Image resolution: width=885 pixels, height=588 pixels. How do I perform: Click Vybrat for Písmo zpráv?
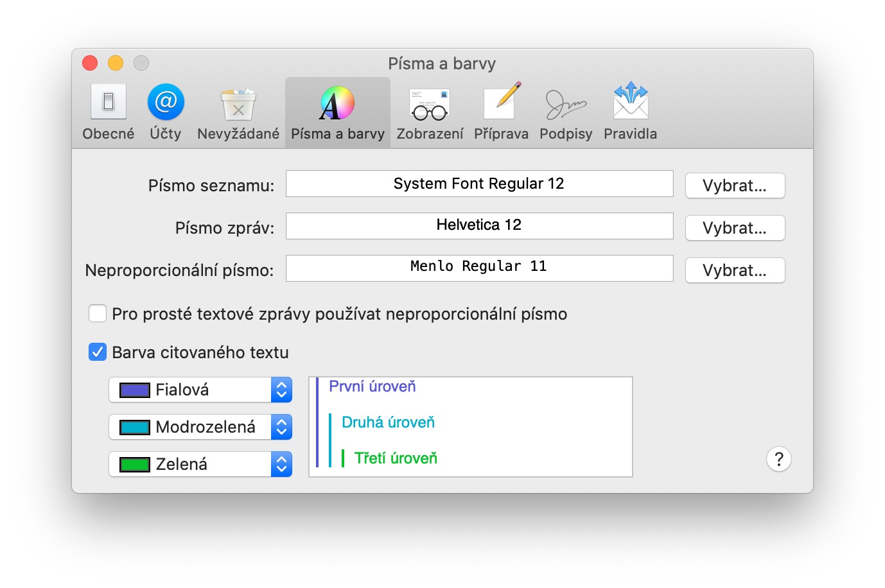tap(735, 228)
